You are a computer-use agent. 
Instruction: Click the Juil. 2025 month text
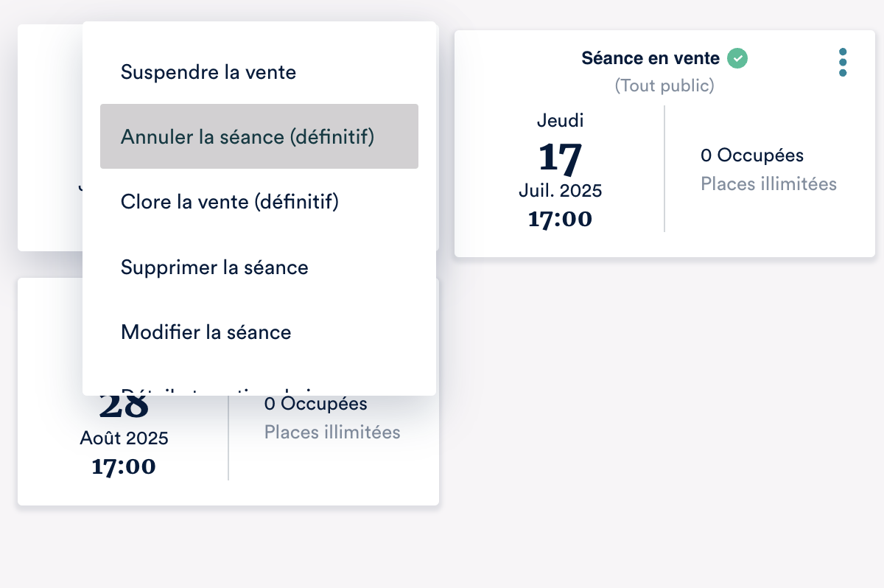pos(560,191)
